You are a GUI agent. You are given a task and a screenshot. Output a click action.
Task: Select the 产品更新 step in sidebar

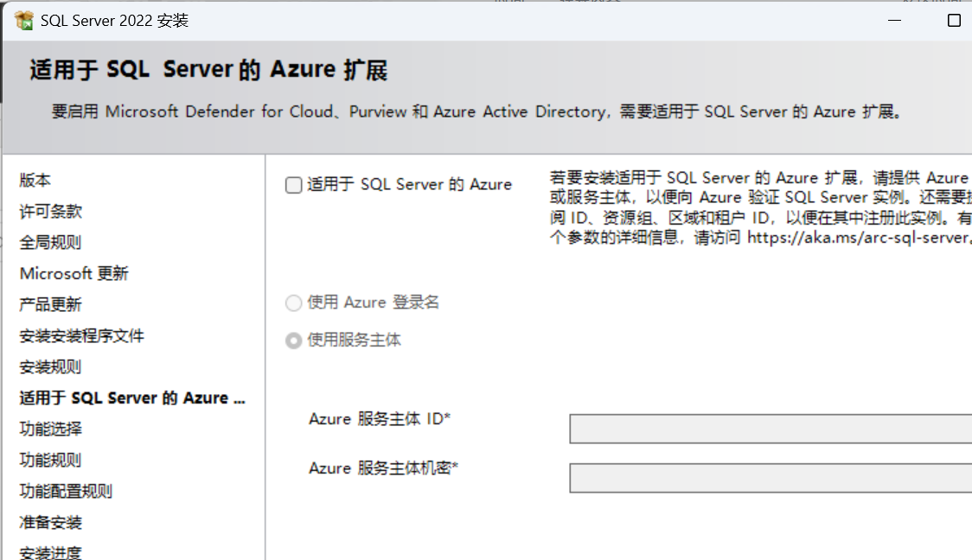coord(50,304)
